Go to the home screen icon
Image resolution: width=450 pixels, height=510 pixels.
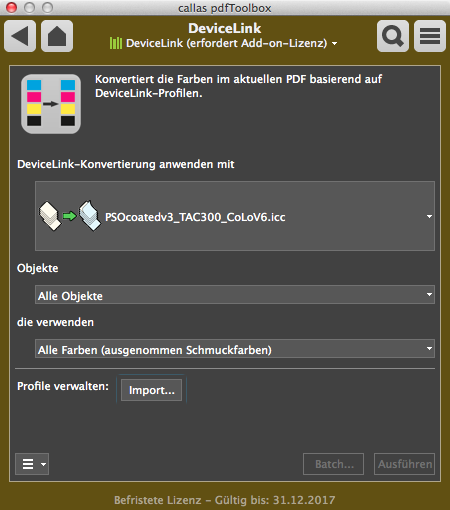(57, 36)
